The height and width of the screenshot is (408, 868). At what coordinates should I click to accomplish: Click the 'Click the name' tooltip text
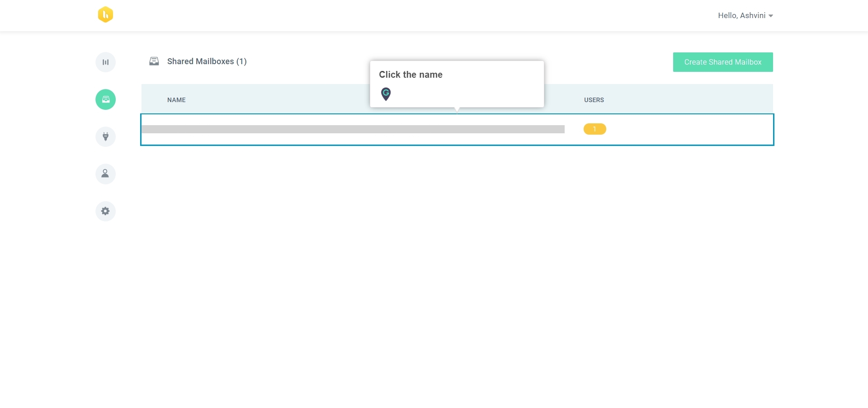(x=410, y=75)
